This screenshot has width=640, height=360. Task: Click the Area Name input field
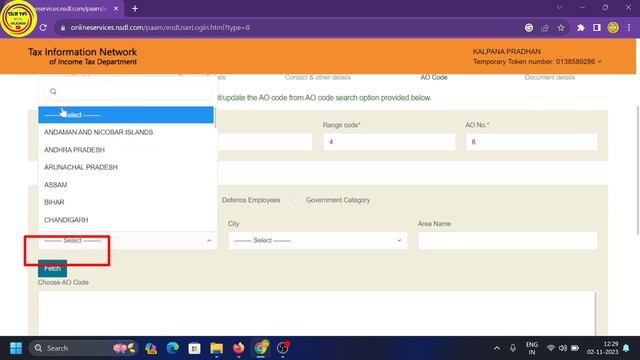click(507, 240)
